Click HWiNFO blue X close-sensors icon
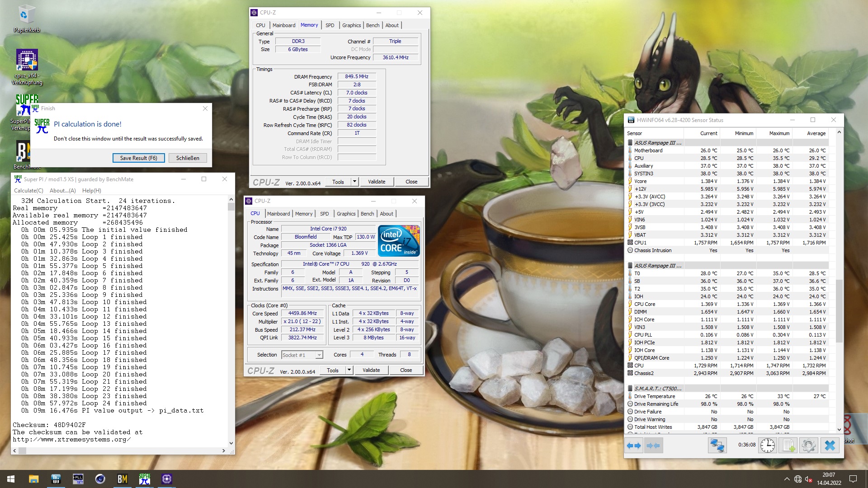The width and height of the screenshot is (868, 488). click(x=830, y=446)
